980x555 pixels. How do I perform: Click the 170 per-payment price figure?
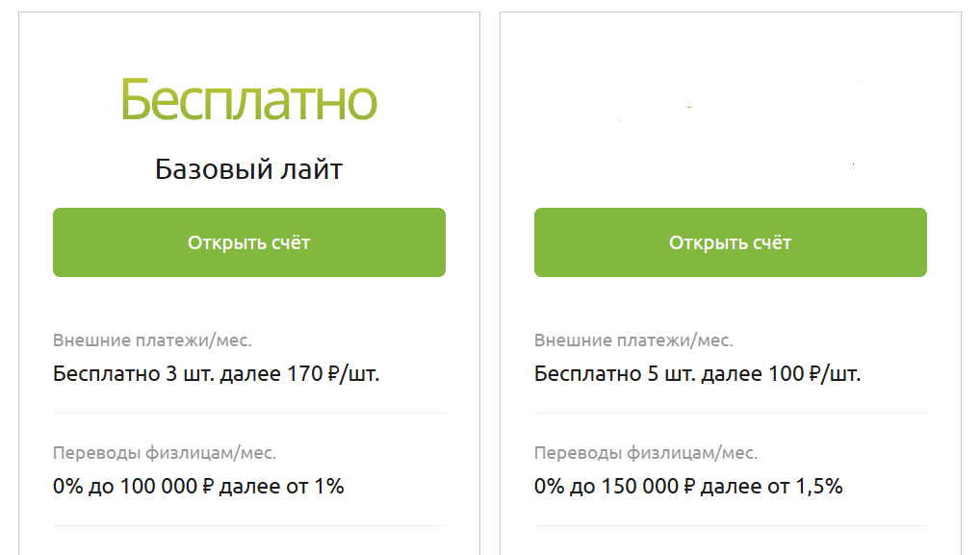(304, 374)
